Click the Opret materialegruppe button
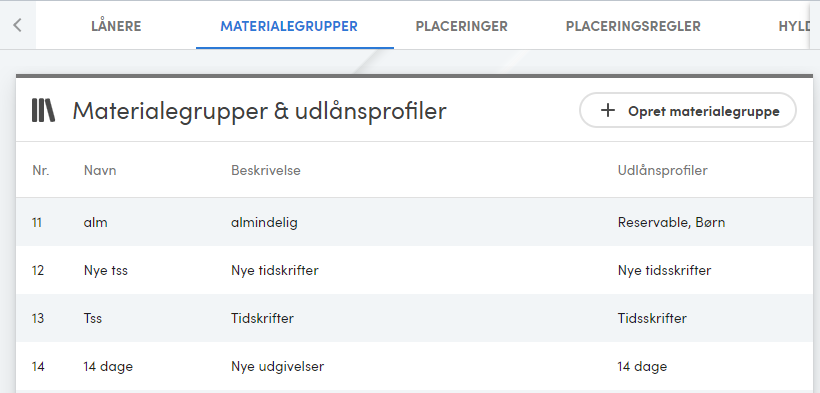Viewport: 820px width, 393px height. [x=688, y=110]
